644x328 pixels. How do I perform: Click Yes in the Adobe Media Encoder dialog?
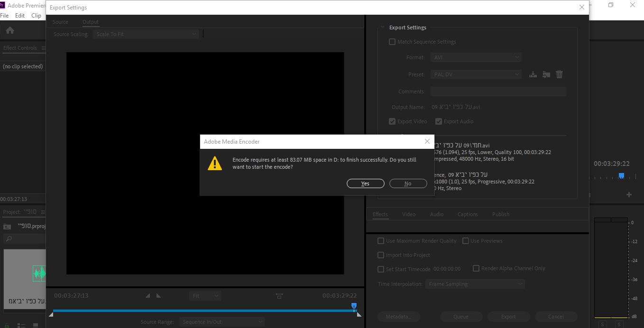(x=365, y=183)
